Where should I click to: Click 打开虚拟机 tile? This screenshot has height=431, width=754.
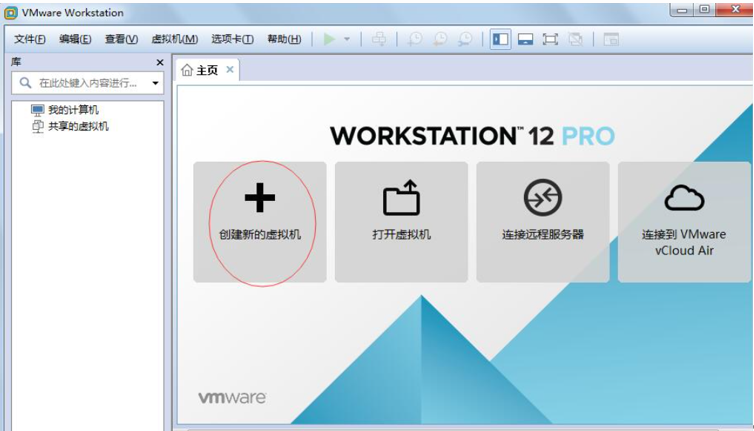coord(401,222)
